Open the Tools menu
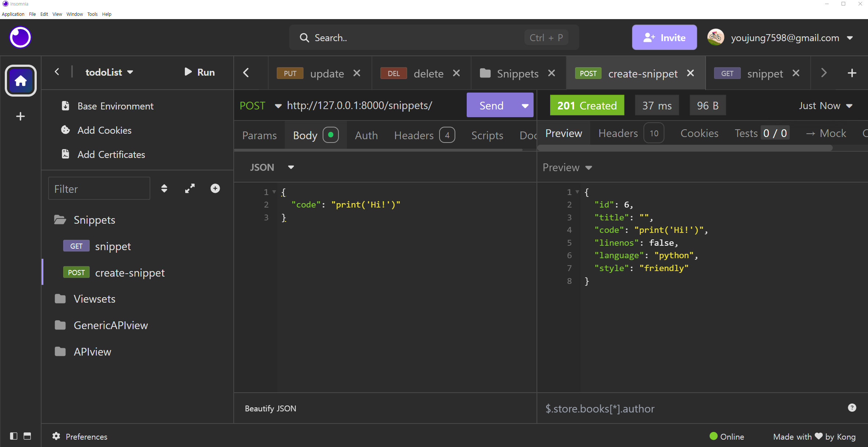Viewport: 868px width, 447px height. pos(92,14)
